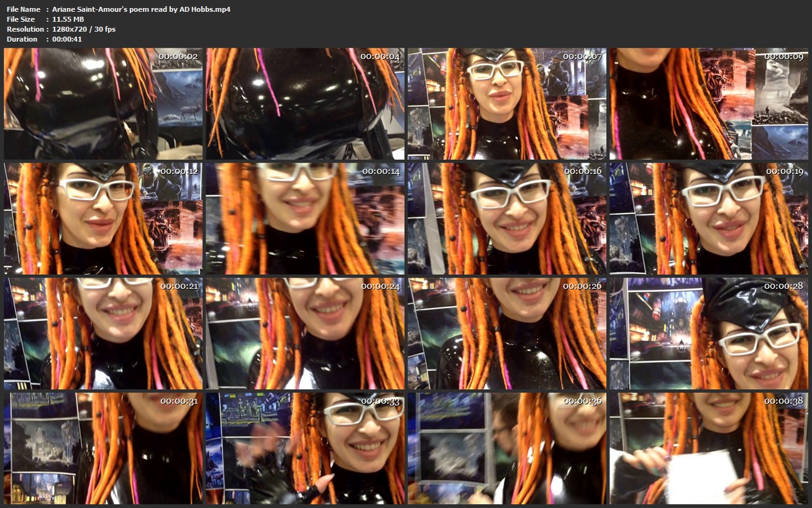
Task: View the frame captured at 00:00:28
Action: click(x=709, y=333)
